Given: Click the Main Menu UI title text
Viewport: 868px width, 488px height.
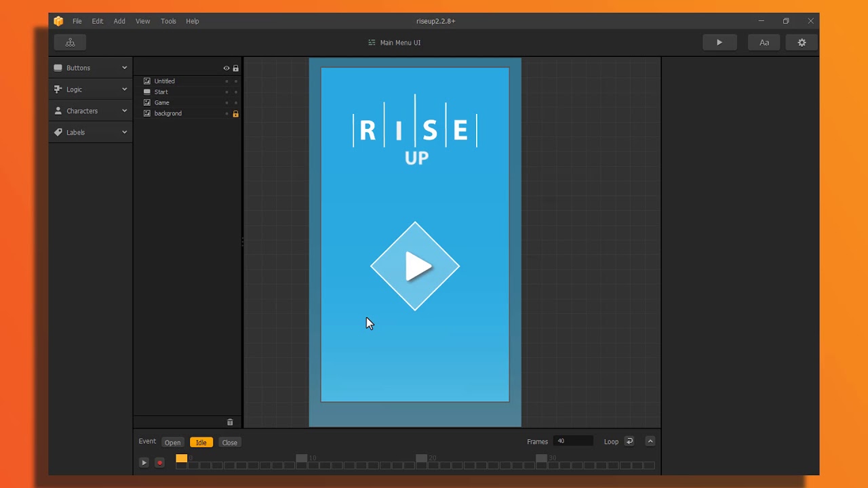Looking at the screenshot, I should click(400, 43).
